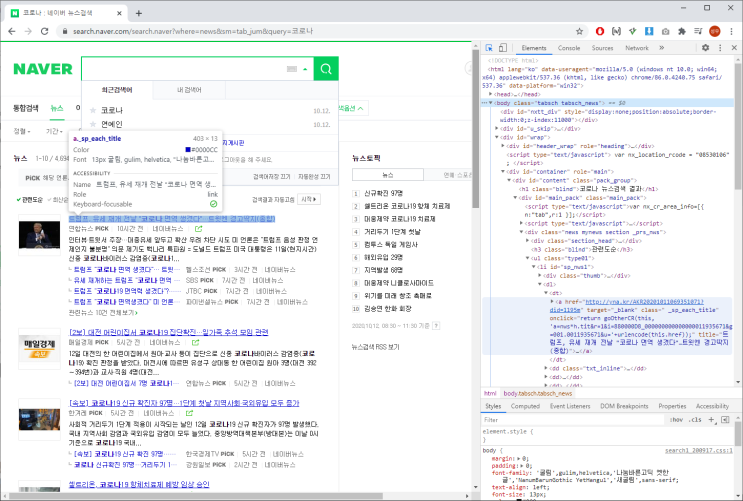
Task: Show more DevTools tabs with the chevron
Action: click(x=661, y=48)
